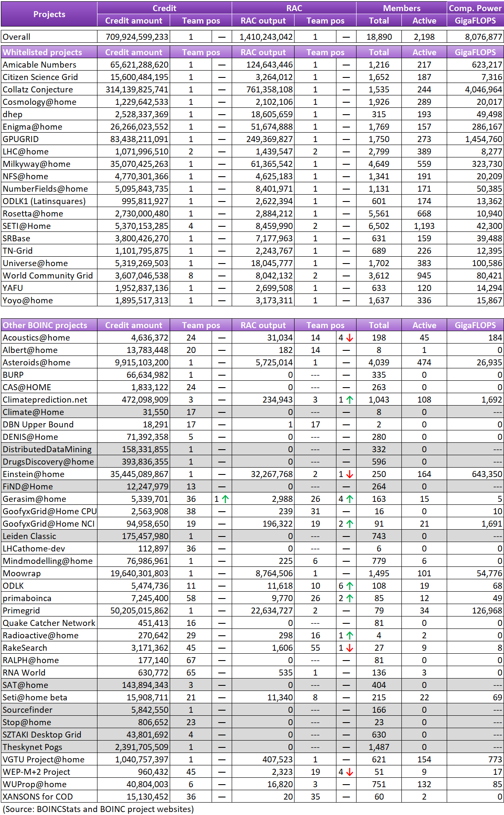Screen dimensions: 504x815
Task: Click the Projects column header
Action: (x=49, y=14)
